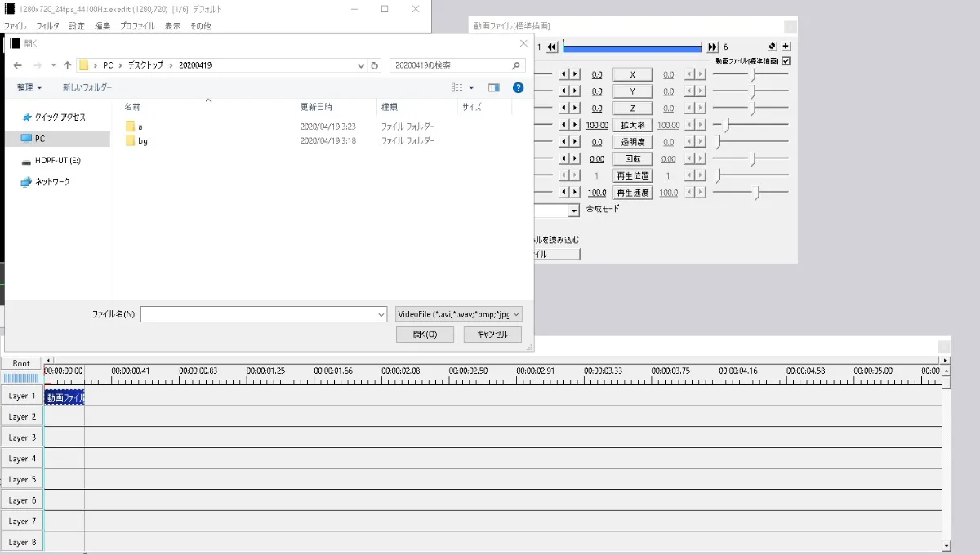Open the 整理 dropdown menu
The width and height of the screenshot is (980, 555).
(x=29, y=87)
